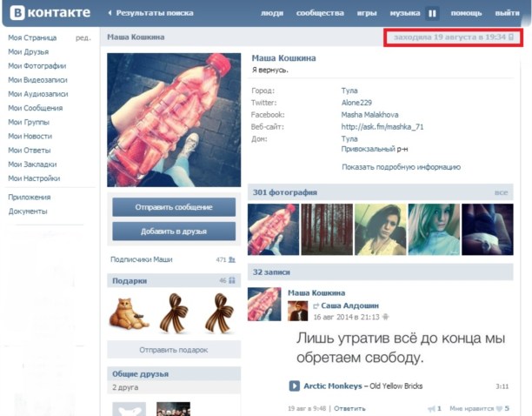Image resolution: width=532 pixels, height=416 pixels.
Task: Click Саша Алдошин's small avatar
Action: coord(298,312)
